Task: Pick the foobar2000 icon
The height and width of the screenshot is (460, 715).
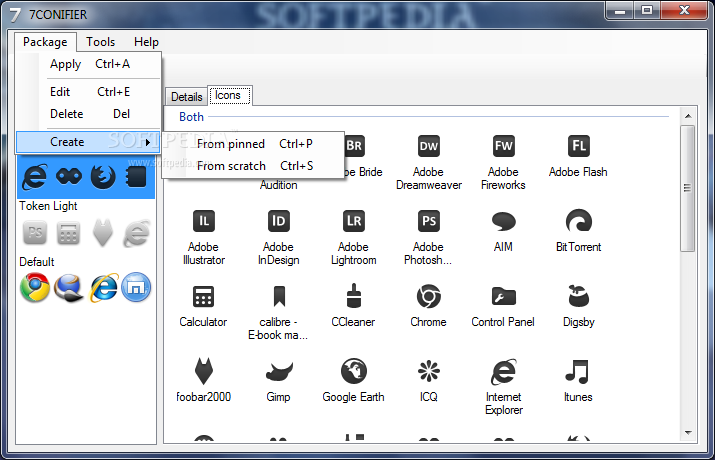Action: point(203,372)
